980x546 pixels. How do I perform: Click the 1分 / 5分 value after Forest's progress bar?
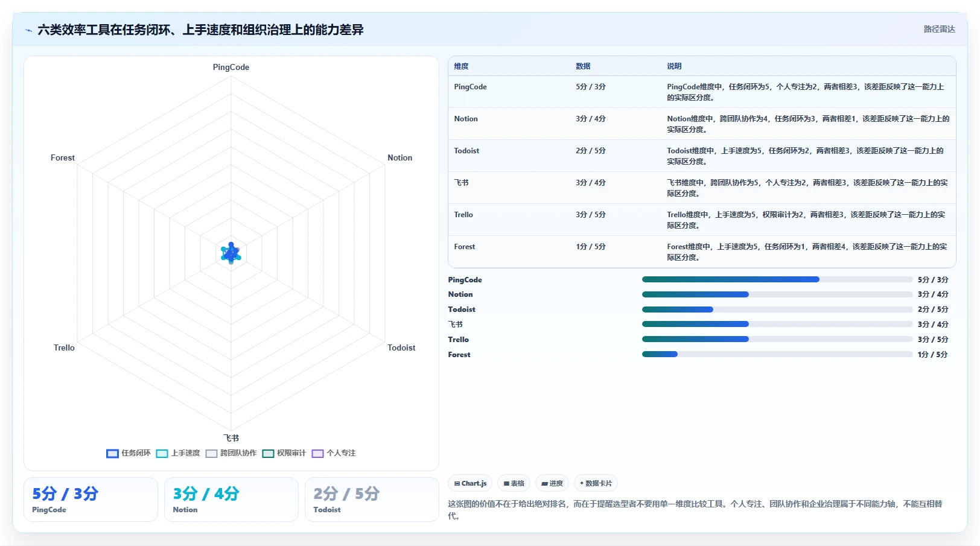pos(933,355)
